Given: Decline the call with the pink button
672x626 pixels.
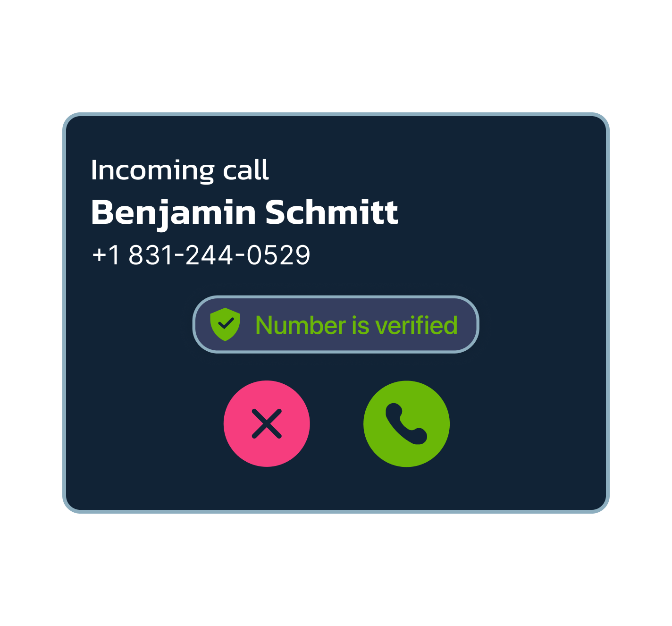Looking at the screenshot, I should click(x=267, y=423).
